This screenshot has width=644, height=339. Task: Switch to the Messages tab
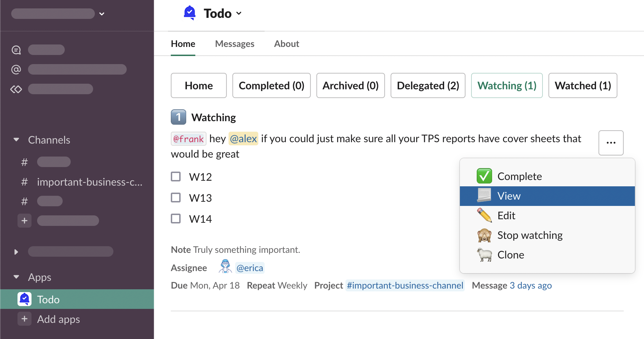[x=234, y=44]
